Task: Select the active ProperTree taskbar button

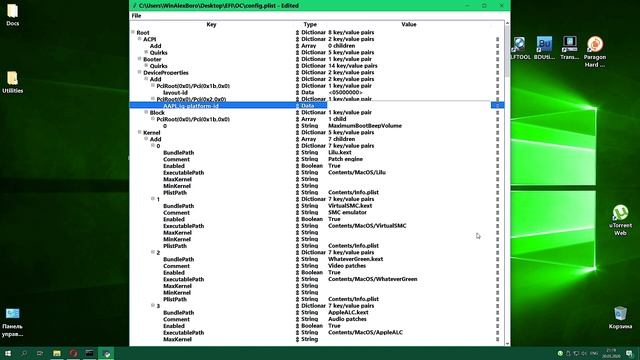Action: 107,353
